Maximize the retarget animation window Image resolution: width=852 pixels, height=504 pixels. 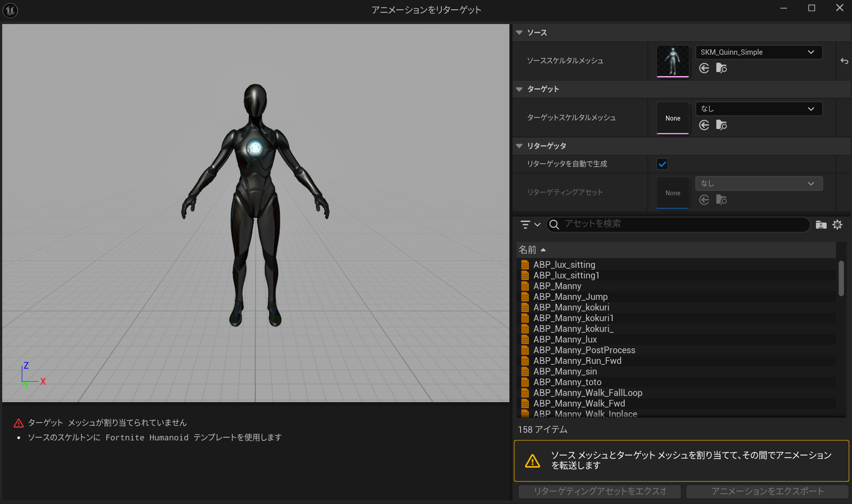pyautogui.click(x=812, y=8)
